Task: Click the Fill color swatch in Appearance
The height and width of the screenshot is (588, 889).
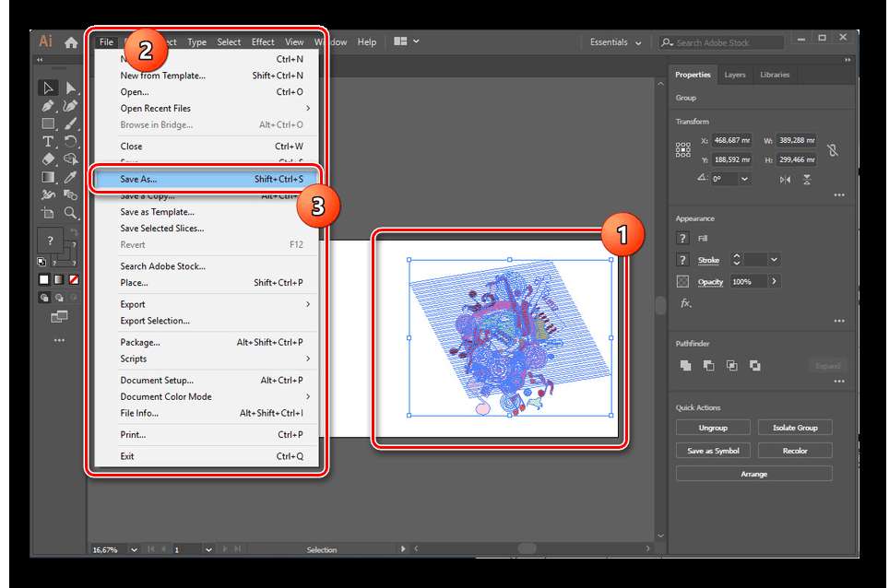Action: tap(683, 238)
